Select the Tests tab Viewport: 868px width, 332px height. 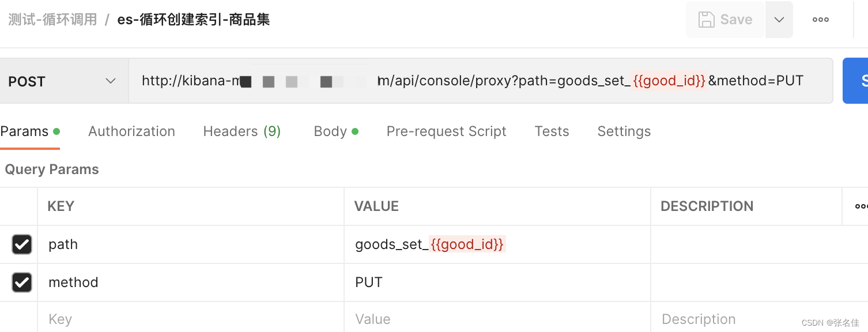point(552,131)
